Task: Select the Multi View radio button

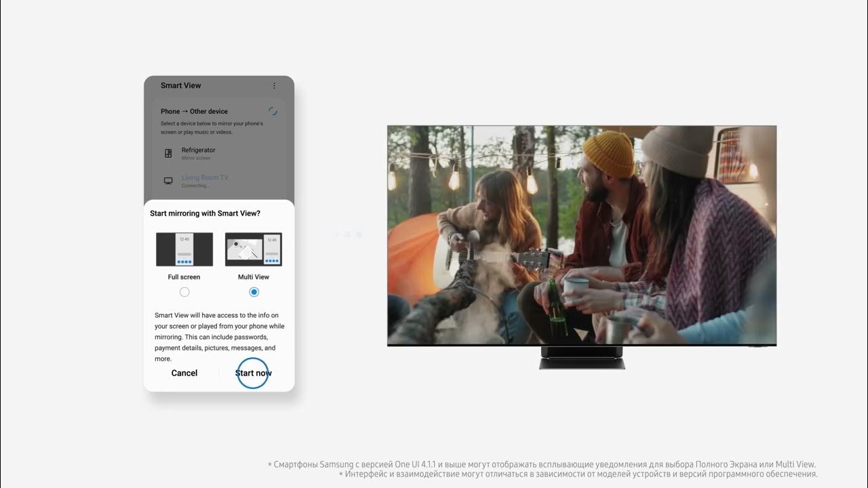Action: click(x=254, y=292)
